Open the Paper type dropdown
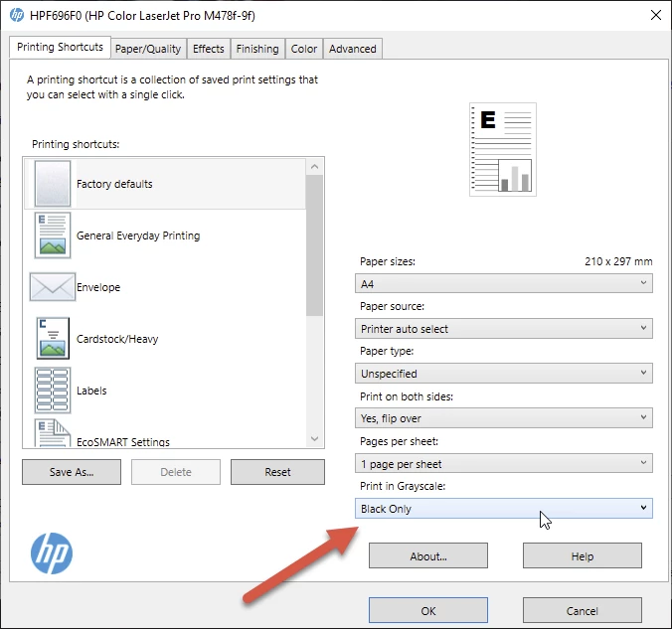 pyautogui.click(x=504, y=374)
